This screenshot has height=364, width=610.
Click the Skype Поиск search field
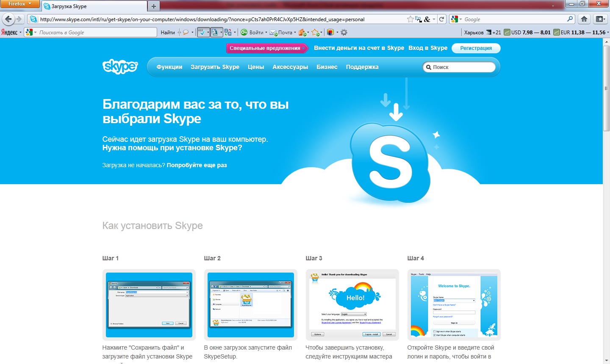[x=459, y=67]
